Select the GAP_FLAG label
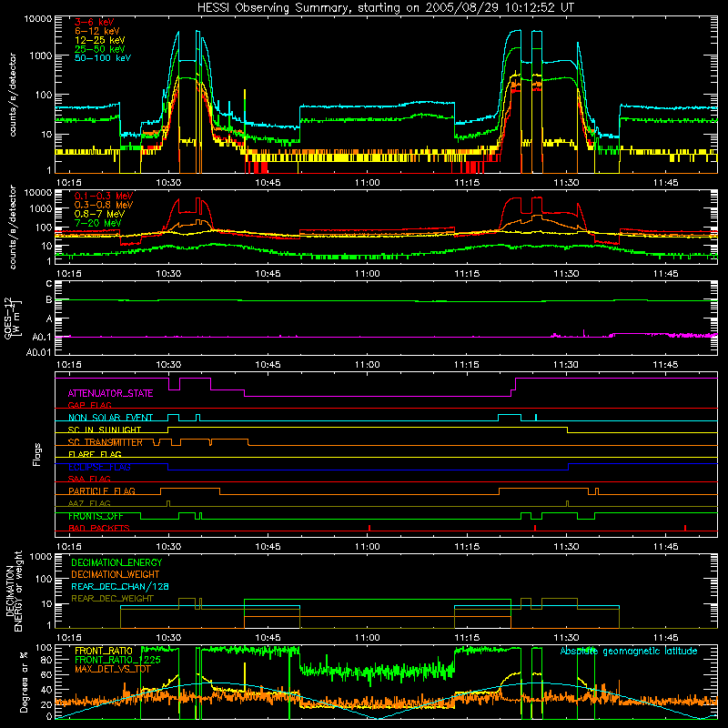The image size is (728, 728). click(89, 405)
